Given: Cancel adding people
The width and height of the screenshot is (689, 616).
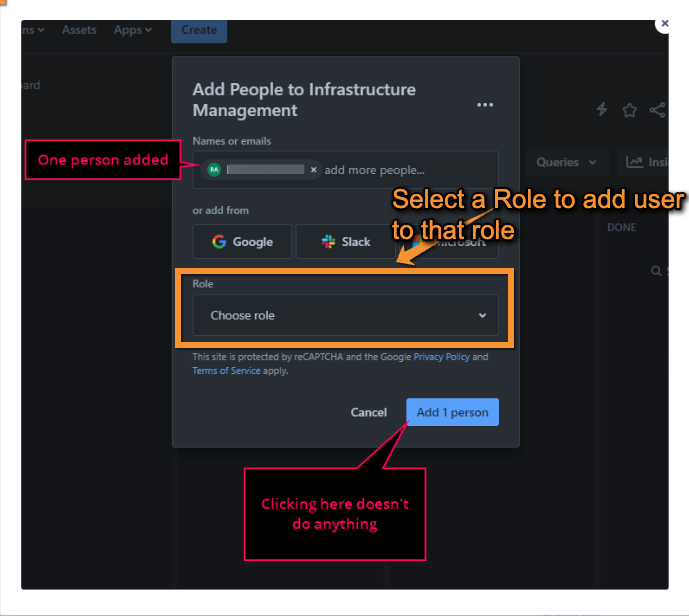Looking at the screenshot, I should (x=369, y=412).
